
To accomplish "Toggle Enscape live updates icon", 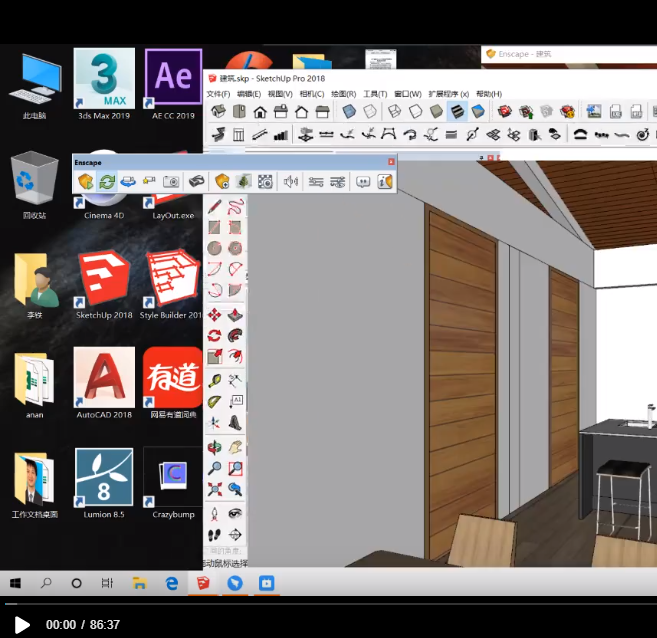I will click(107, 182).
